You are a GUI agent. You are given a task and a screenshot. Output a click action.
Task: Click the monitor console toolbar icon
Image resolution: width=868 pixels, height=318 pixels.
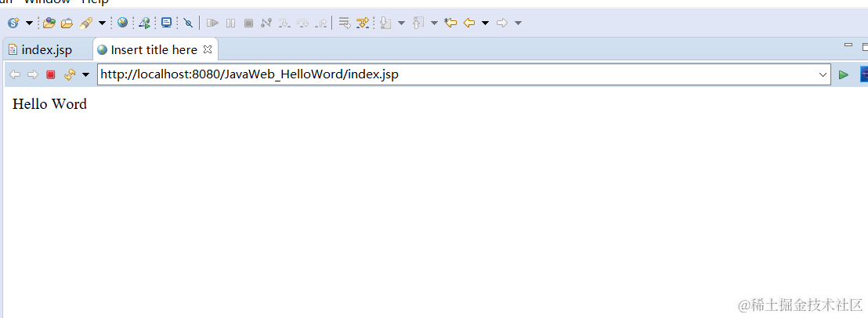(x=166, y=23)
